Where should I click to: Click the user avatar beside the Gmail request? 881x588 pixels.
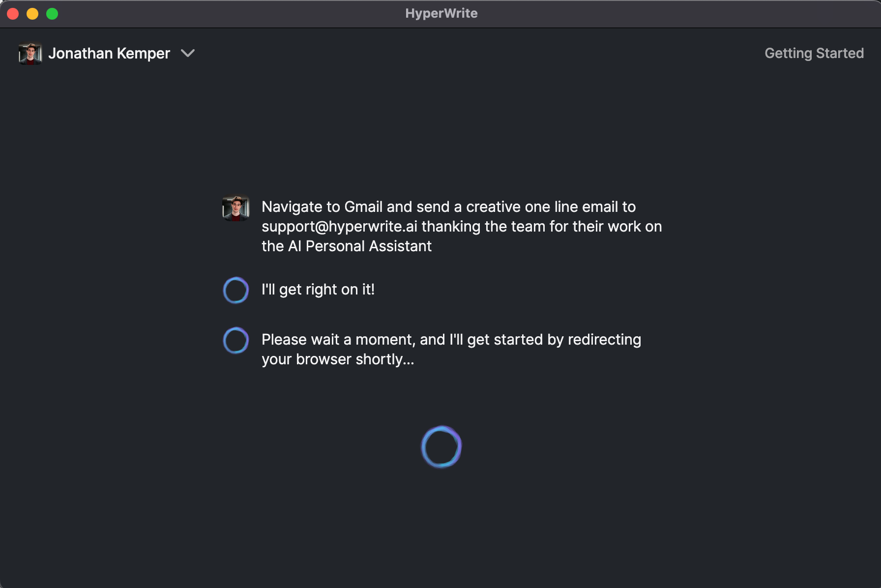236,208
